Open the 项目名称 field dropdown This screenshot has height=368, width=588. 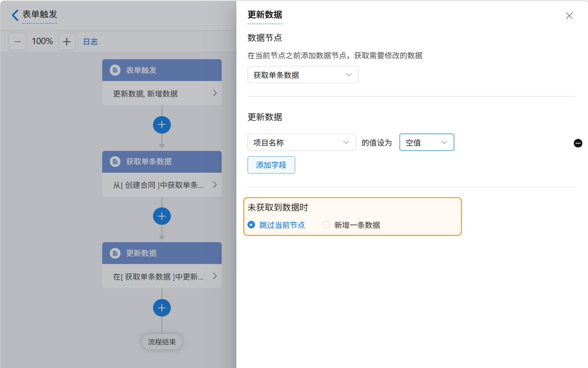(x=302, y=142)
